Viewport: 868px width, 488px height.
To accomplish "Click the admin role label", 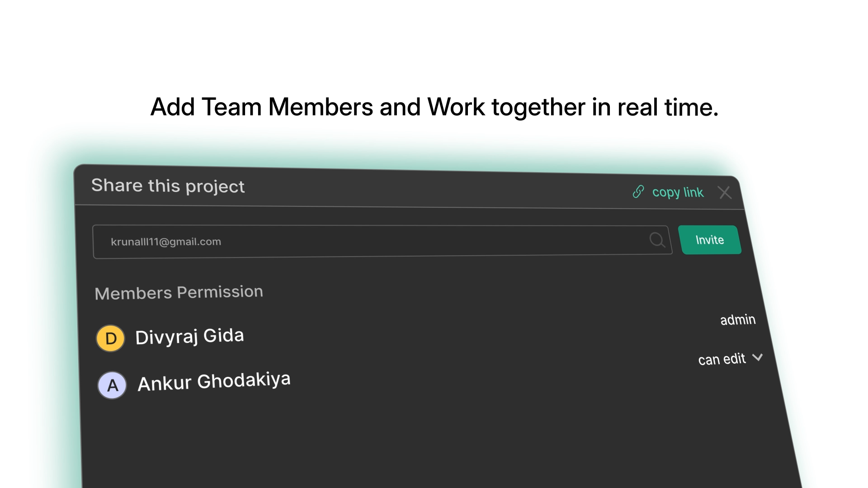I will [x=737, y=320].
